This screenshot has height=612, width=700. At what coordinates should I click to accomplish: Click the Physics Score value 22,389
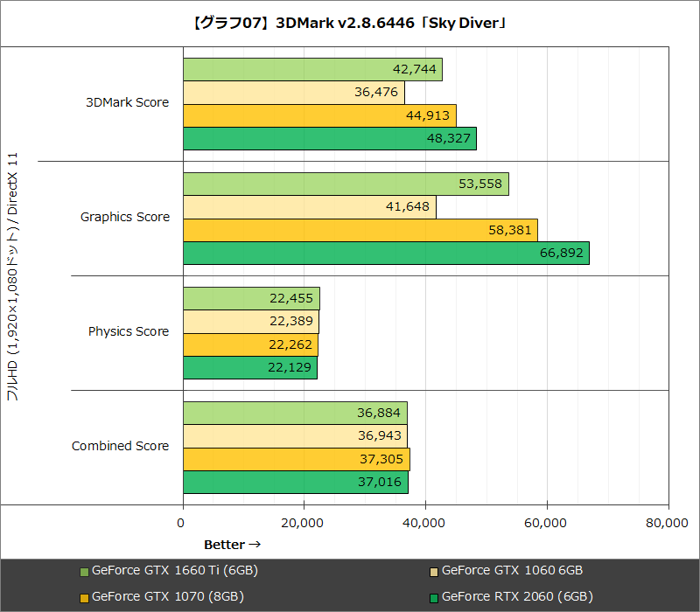pos(291,321)
